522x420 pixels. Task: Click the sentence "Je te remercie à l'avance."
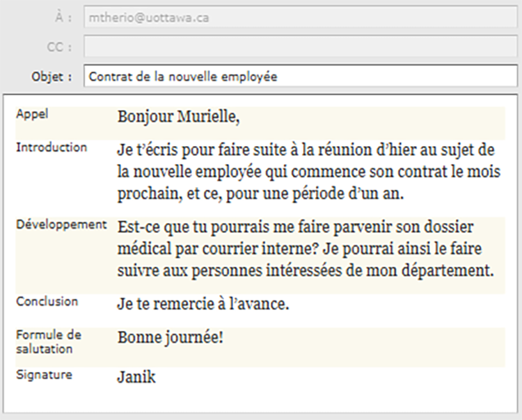[203, 305]
